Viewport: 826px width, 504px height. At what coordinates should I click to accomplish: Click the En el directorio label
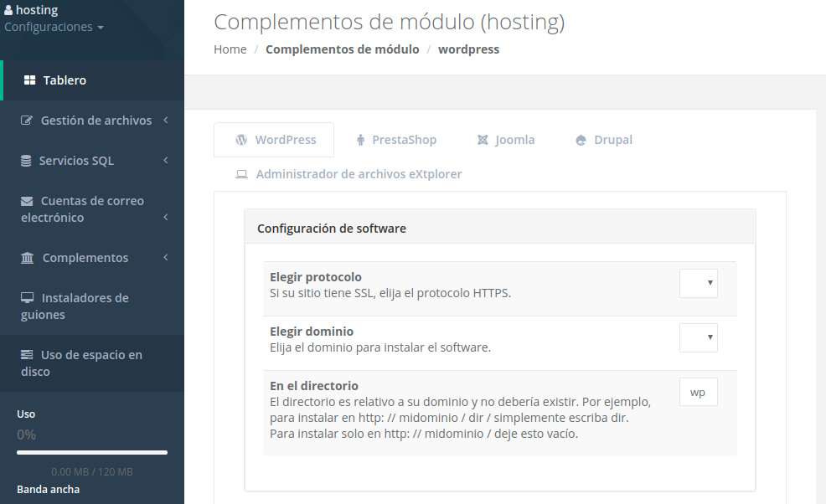[x=314, y=385]
